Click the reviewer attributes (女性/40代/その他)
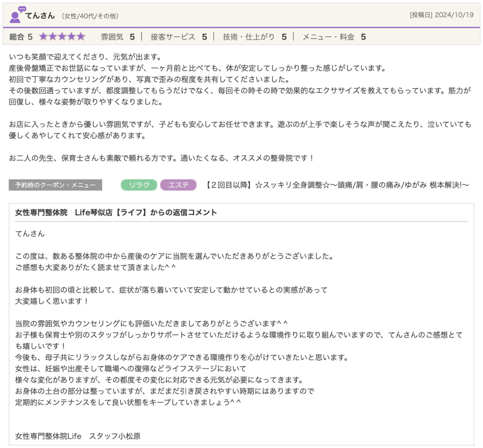Screen dimensions: 483x448 pyautogui.click(x=90, y=16)
